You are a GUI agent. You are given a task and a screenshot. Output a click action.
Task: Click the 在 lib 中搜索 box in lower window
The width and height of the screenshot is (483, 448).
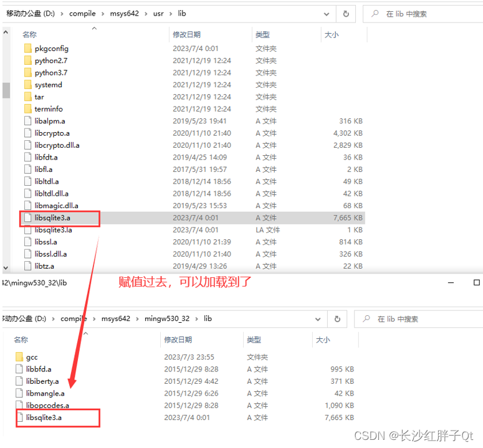click(x=419, y=319)
